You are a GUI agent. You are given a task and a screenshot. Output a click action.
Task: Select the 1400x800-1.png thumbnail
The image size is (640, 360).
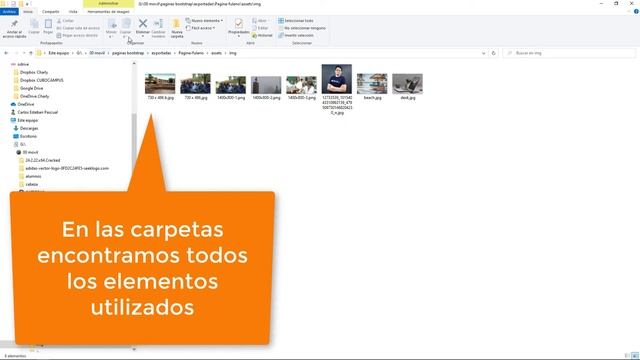pyautogui.click(x=231, y=84)
